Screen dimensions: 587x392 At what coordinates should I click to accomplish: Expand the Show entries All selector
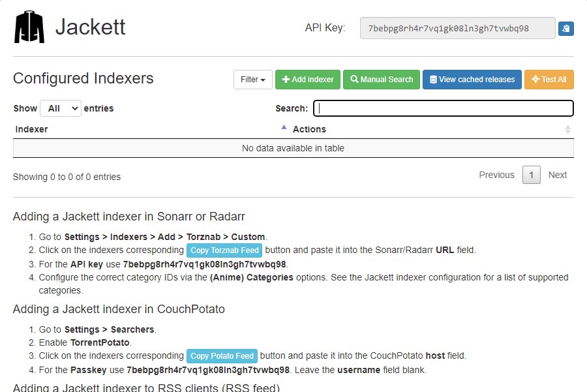point(61,108)
